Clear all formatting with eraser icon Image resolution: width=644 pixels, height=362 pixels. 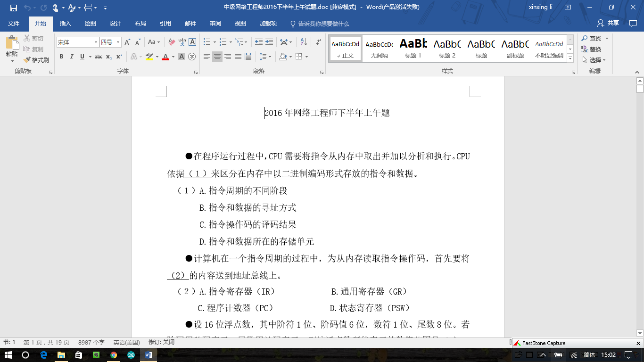coord(172,42)
